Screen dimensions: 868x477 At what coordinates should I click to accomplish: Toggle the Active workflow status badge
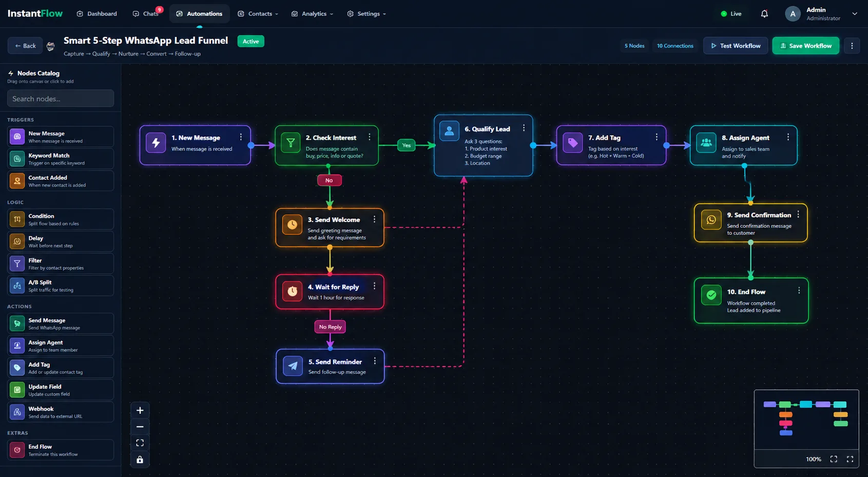(250, 42)
